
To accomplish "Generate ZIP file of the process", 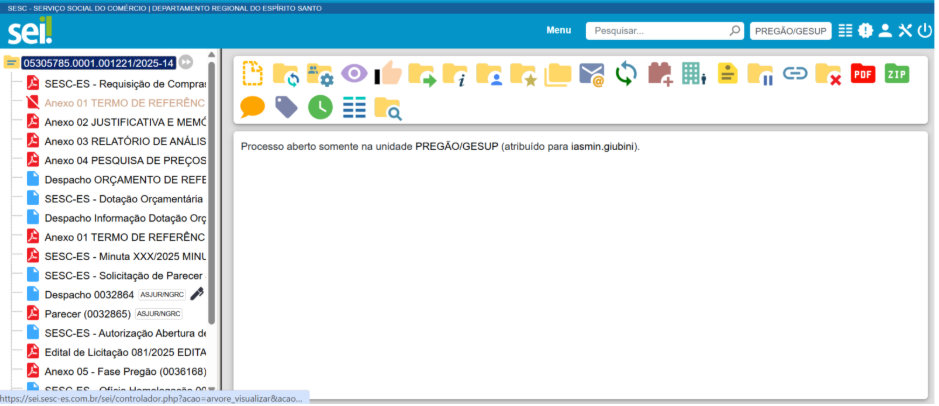I will tap(896, 73).
